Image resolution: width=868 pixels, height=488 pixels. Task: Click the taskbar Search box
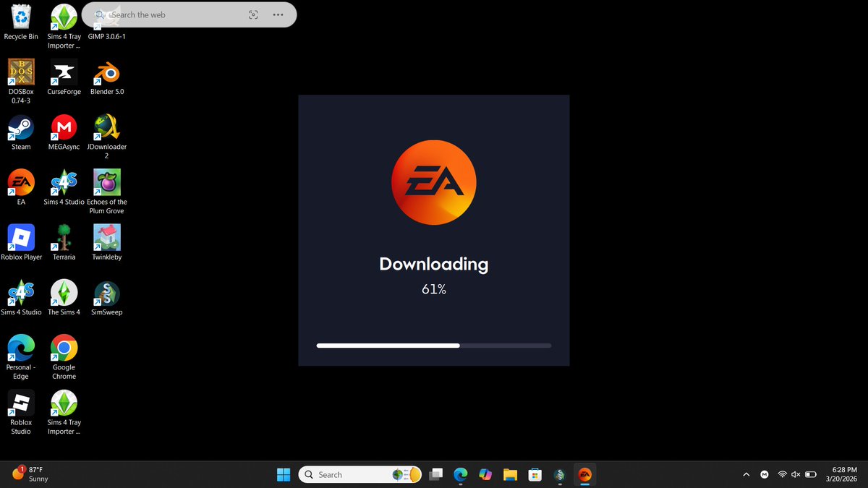pyautogui.click(x=360, y=474)
